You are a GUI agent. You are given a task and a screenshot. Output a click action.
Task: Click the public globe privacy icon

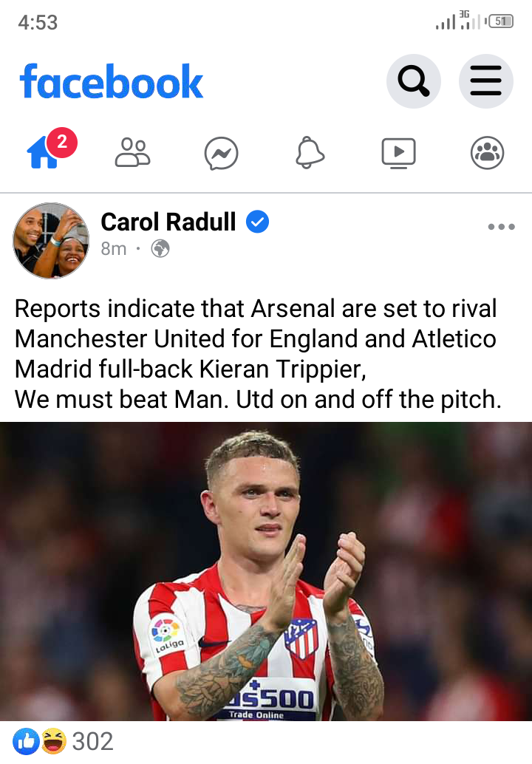pos(160,248)
